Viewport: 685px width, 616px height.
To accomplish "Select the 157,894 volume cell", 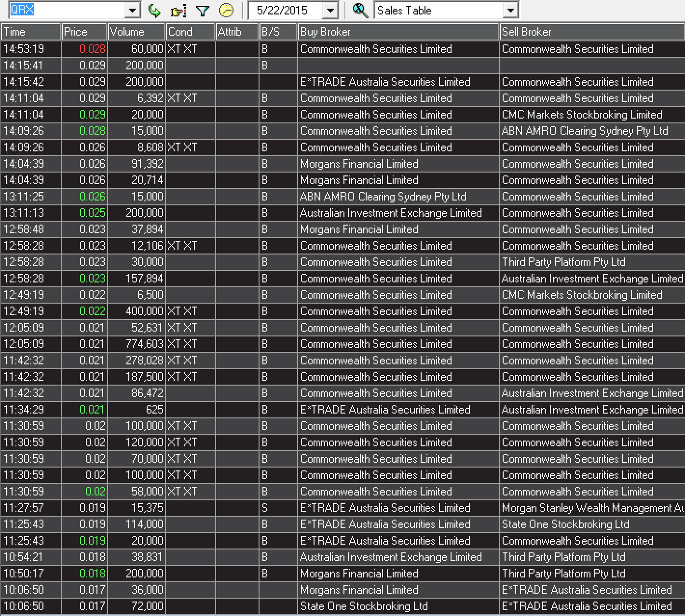I will coord(136,279).
